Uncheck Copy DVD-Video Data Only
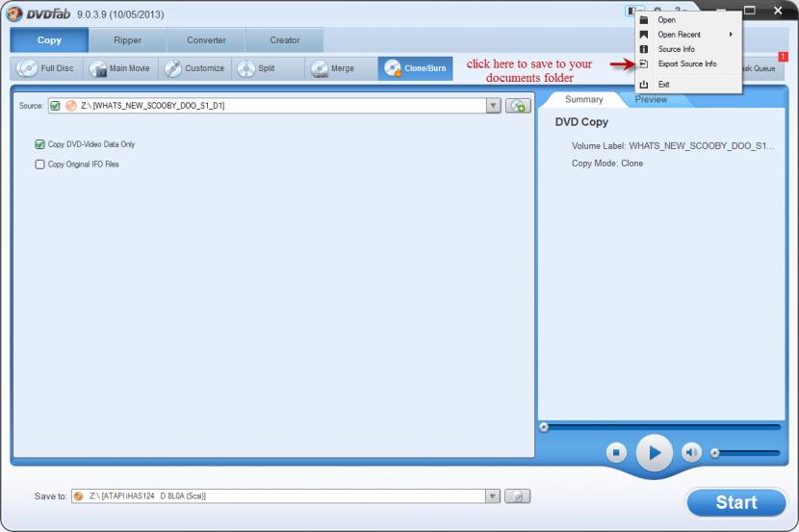This screenshot has width=799, height=532. (39, 144)
